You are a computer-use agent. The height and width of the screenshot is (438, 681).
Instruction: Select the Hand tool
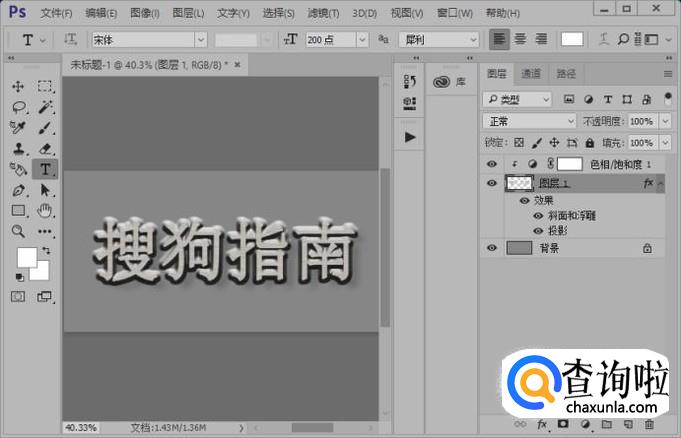point(46,211)
